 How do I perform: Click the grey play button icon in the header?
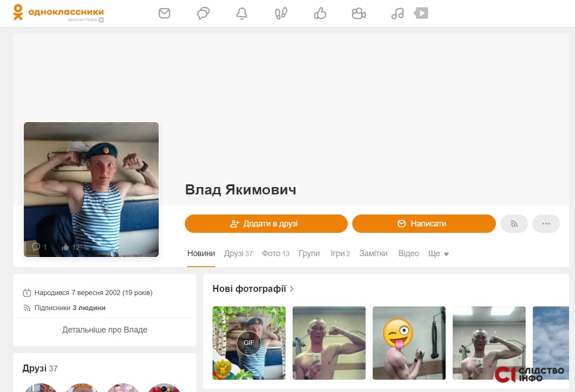click(421, 13)
